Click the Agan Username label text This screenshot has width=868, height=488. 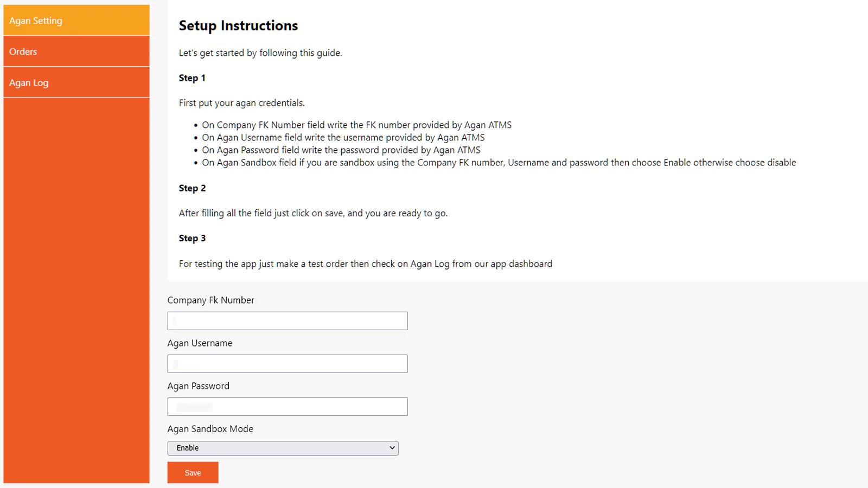(x=200, y=343)
